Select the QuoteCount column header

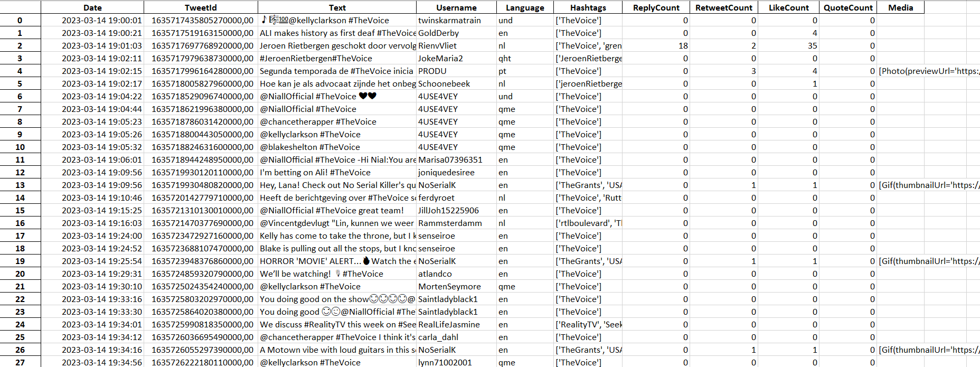848,7
